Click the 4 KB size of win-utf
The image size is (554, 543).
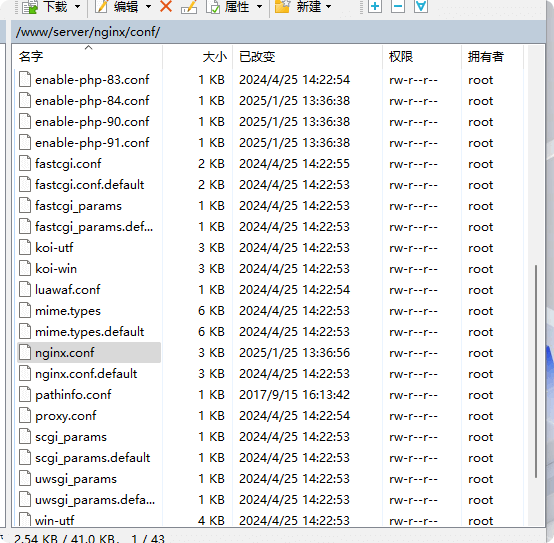click(x=211, y=520)
